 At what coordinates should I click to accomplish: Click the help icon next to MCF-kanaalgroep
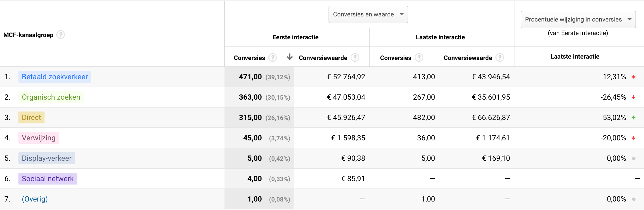coord(61,35)
